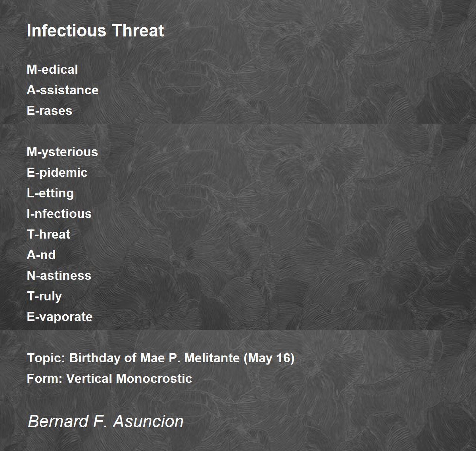This screenshot has height=451, width=476.
Task: Click the L-etting line
Action: tap(50, 193)
